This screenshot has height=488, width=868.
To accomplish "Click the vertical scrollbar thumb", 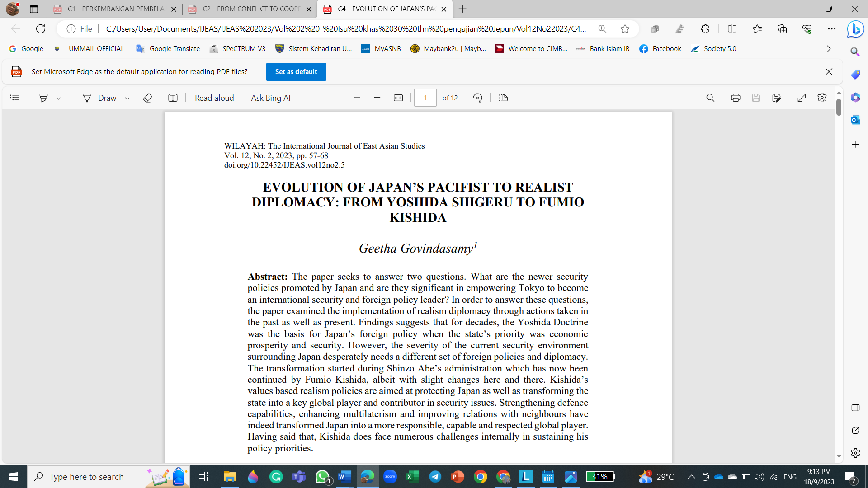I will point(839,107).
